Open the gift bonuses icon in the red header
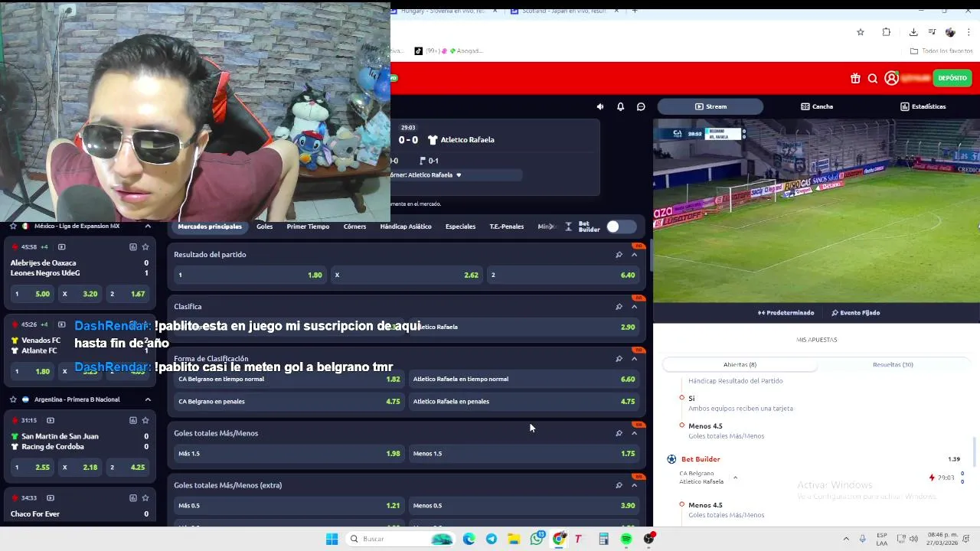This screenshot has height=551, width=980. [x=855, y=78]
